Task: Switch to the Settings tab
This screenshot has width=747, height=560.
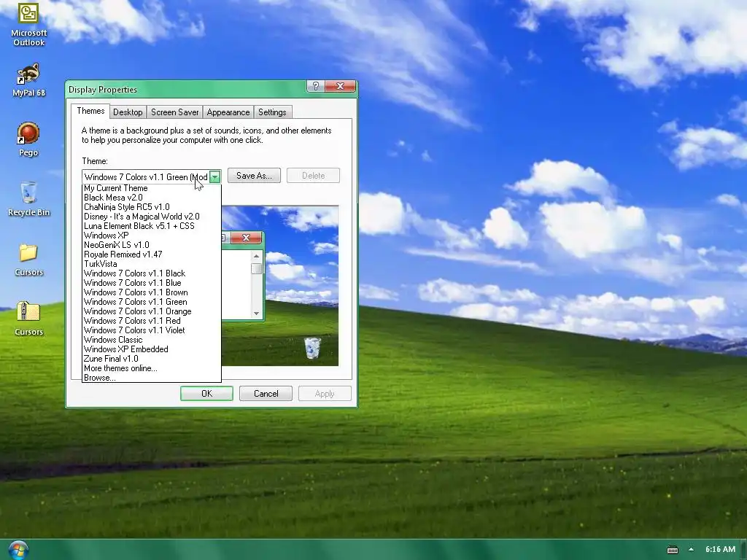Action: pos(272,112)
